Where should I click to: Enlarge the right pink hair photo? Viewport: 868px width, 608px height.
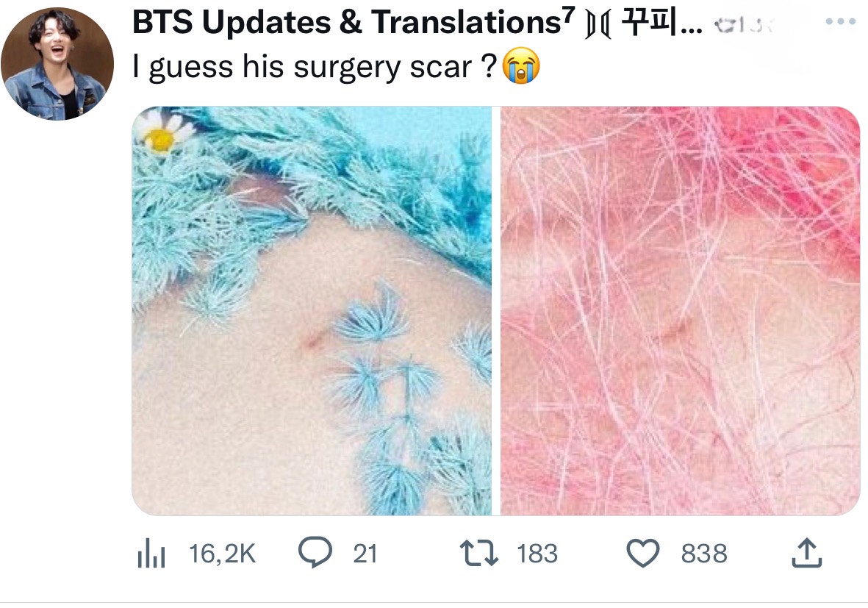click(x=681, y=311)
